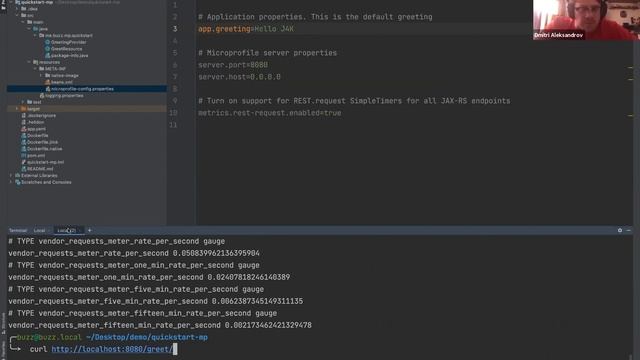Click the GreetingProvider class icon
The height and width of the screenshot is (360, 640).
47,42
